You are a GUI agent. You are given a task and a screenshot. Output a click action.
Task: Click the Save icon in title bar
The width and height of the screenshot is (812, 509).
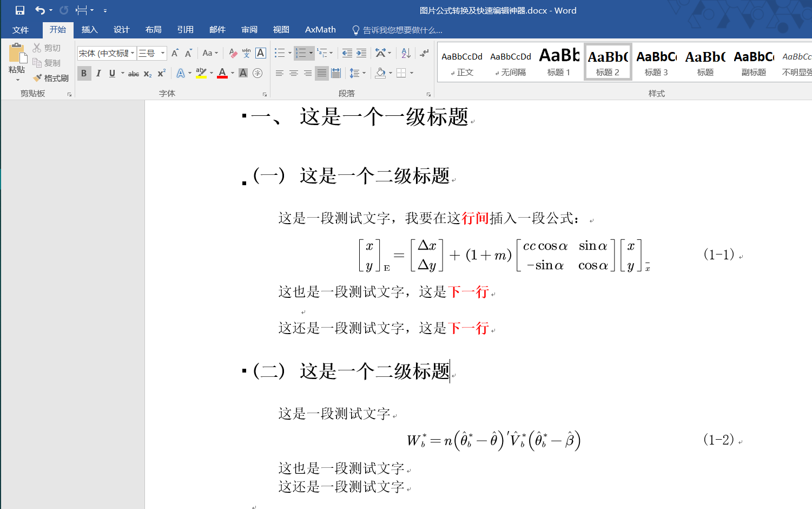point(20,10)
